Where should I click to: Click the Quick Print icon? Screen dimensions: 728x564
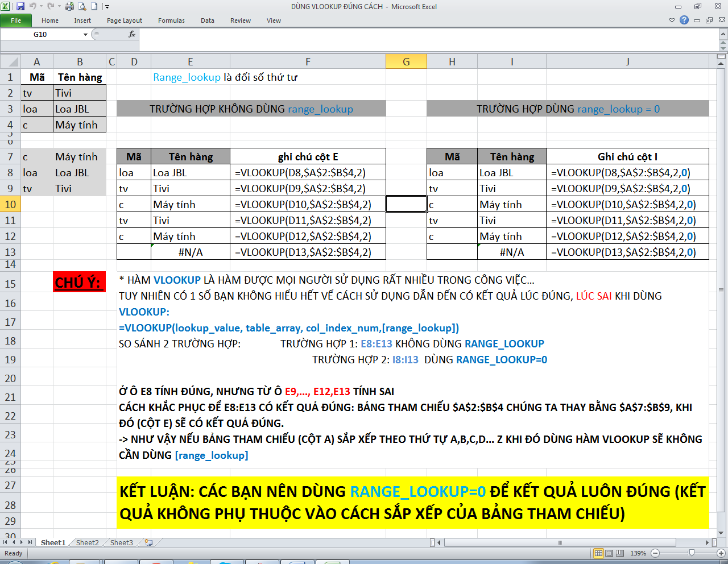[x=69, y=7]
